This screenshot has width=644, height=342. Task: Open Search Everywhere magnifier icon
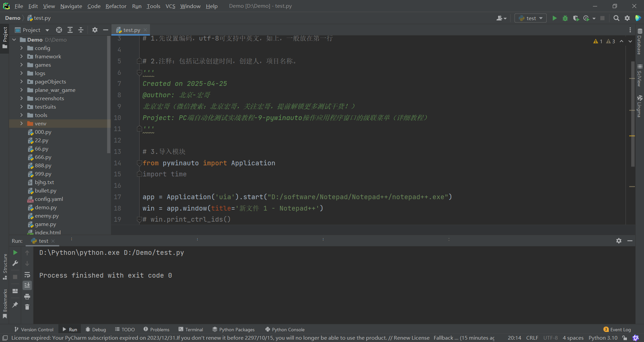pyautogui.click(x=616, y=18)
